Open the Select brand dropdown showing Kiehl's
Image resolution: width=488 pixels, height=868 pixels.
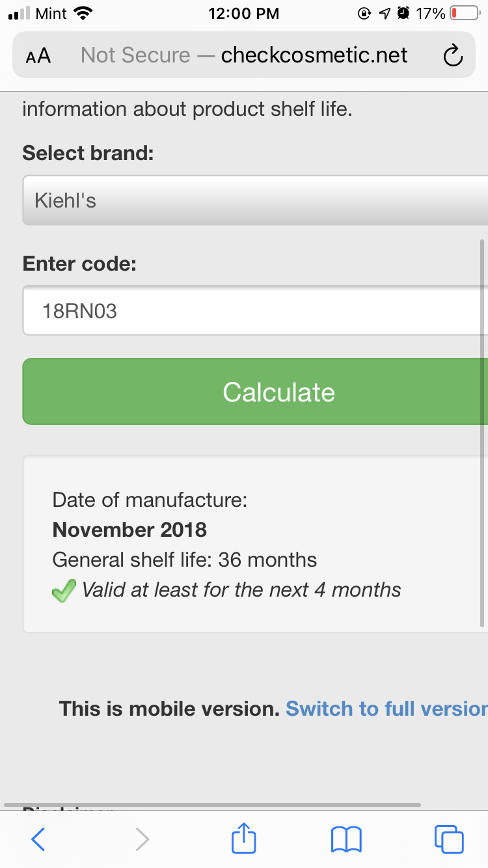[255, 200]
